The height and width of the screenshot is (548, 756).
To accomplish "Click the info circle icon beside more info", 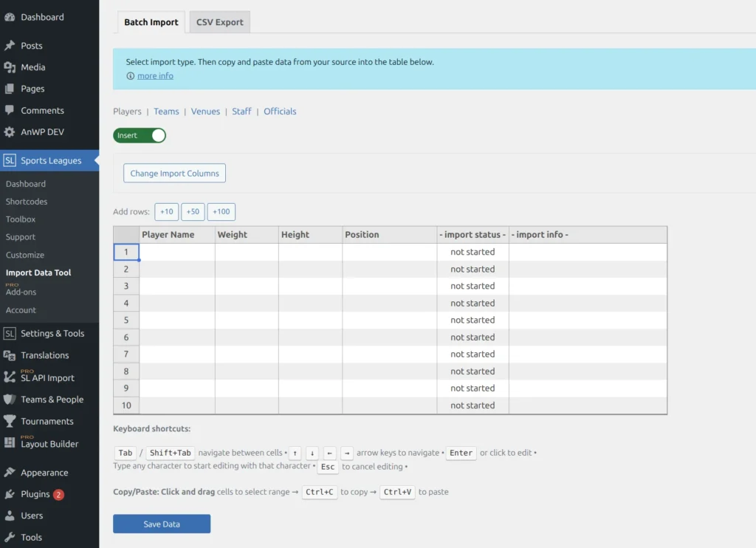I will pos(130,76).
